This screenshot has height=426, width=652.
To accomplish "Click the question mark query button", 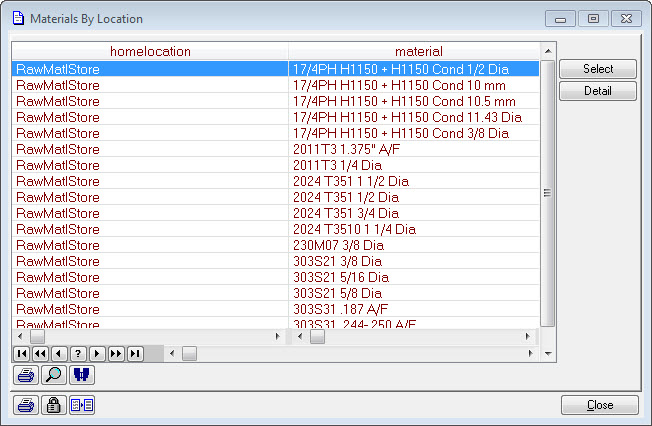I will (x=78, y=354).
